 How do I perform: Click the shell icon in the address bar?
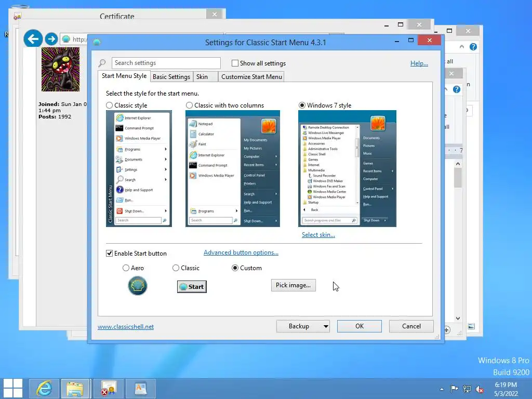66,39
